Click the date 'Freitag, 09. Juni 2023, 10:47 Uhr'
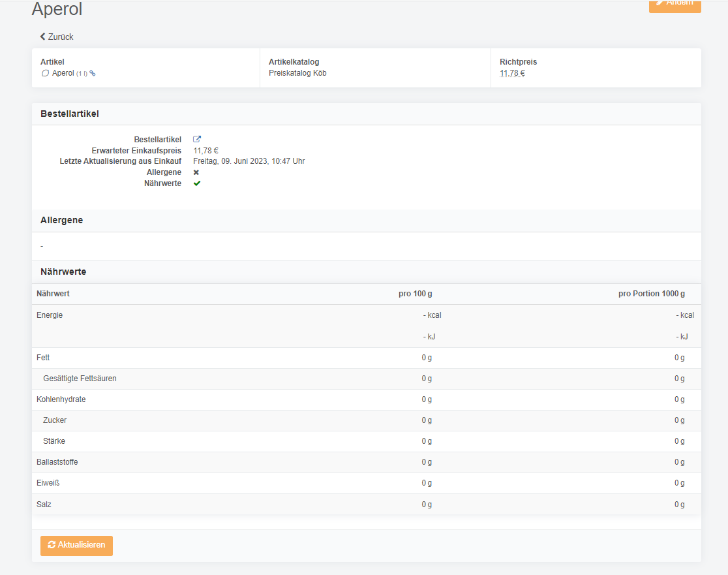The image size is (728, 575). (x=249, y=161)
